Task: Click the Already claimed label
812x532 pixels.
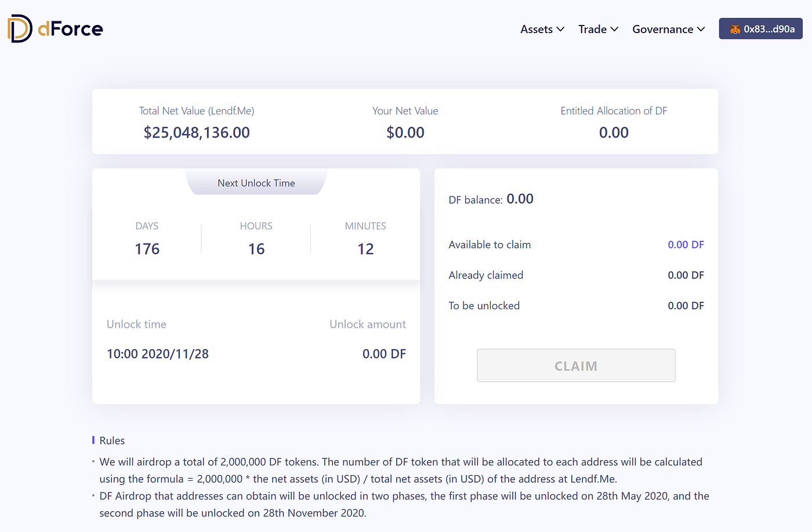Action: point(486,275)
